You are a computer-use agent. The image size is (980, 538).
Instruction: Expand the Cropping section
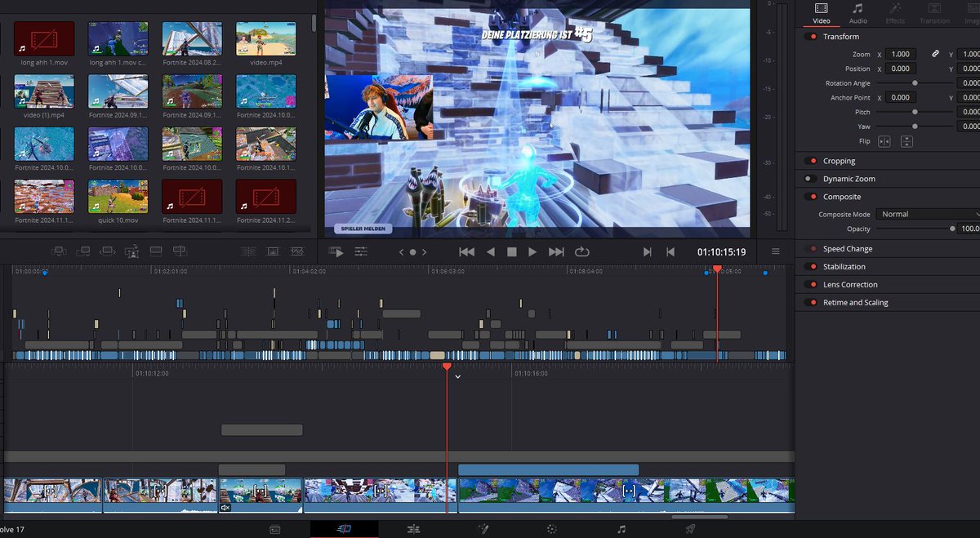pos(839,161)
